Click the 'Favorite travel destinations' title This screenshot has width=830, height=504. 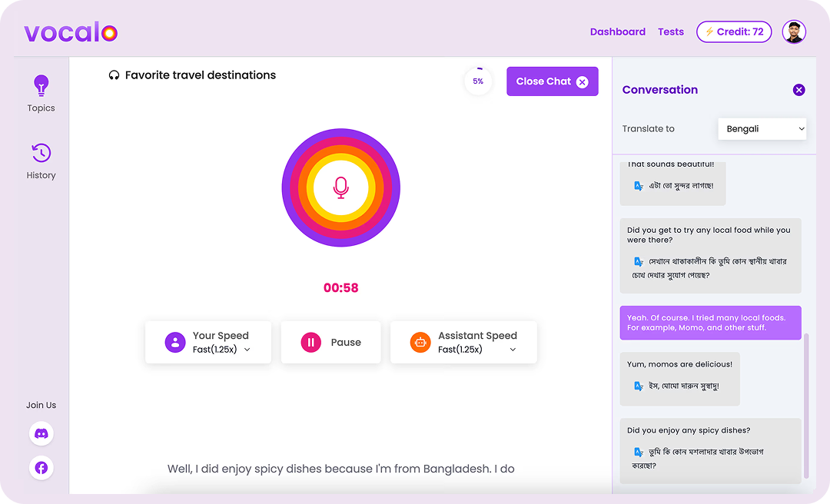click(x=200, y=75)
